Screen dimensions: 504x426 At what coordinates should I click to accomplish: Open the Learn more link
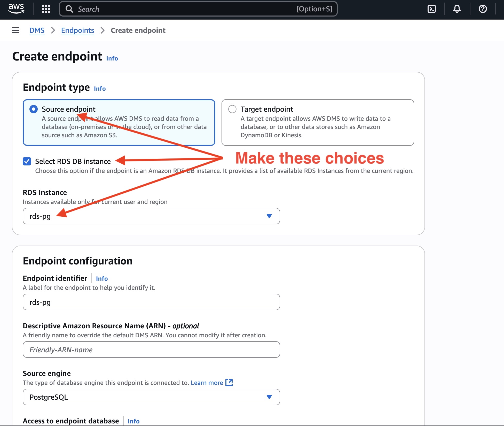pos(207,383)
